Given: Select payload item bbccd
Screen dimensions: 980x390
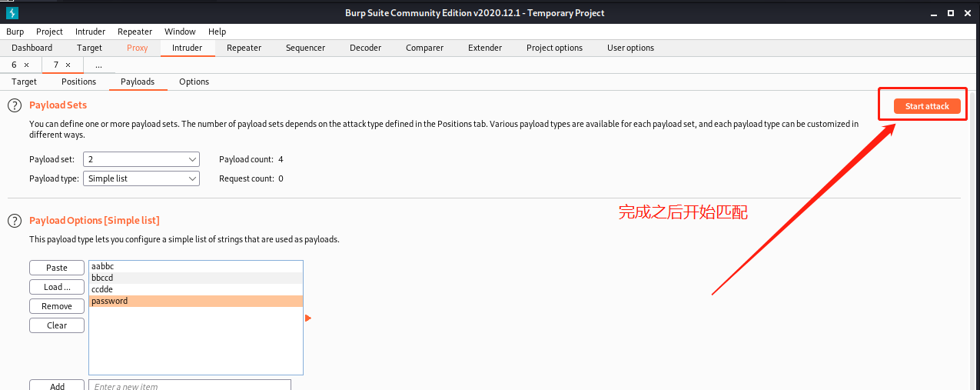Looking at the screenshot, I should [x=196, y=278].
